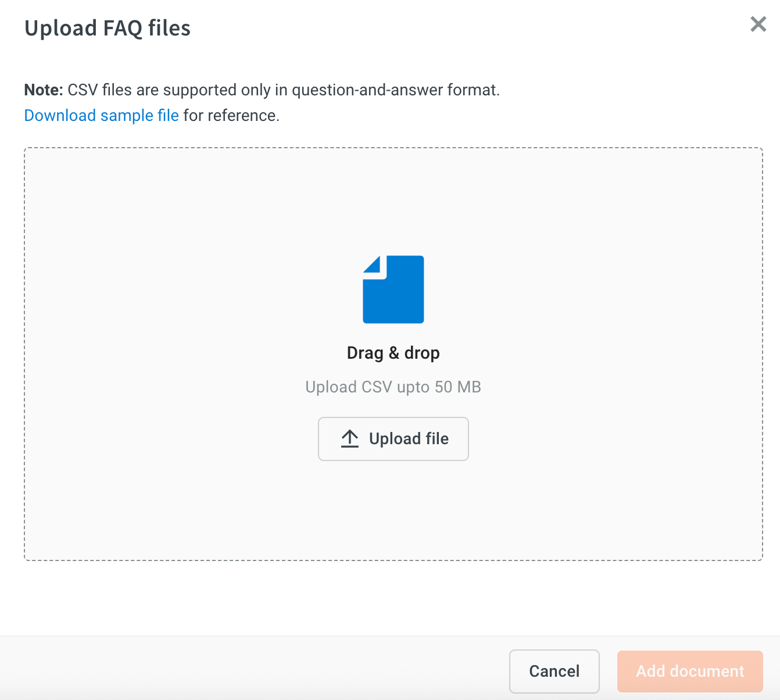Viewport: 780px width, 700px height.
Task: Click the Upload file button
Action: pos(393,439)
